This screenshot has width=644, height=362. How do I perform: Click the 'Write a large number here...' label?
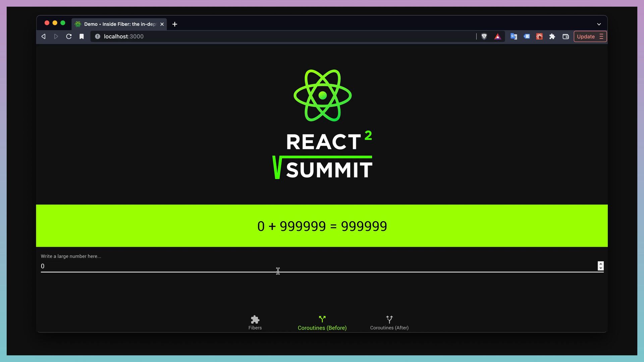coord(71,256)
